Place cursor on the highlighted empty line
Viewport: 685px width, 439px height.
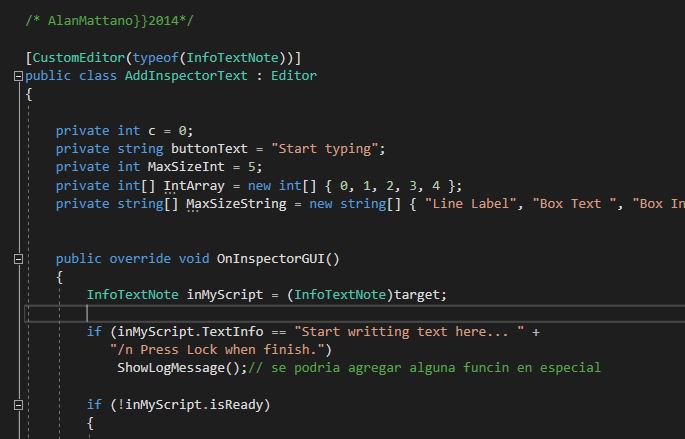355,313
